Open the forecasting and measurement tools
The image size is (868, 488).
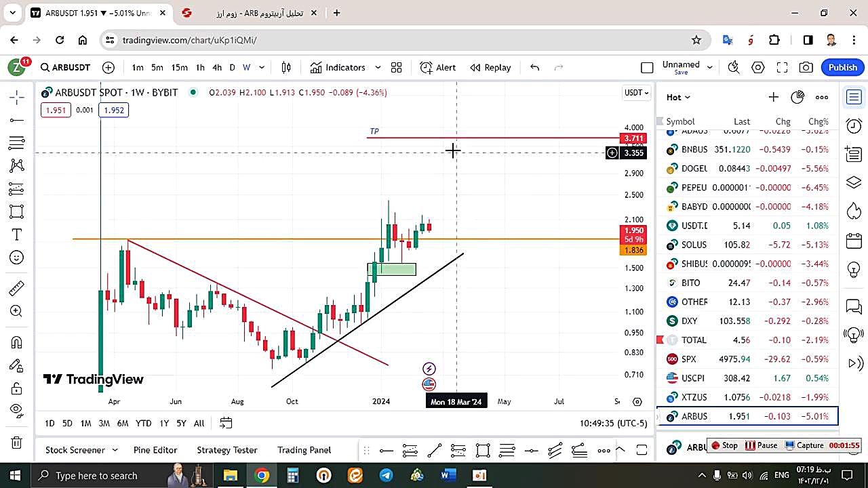[17, 188]
